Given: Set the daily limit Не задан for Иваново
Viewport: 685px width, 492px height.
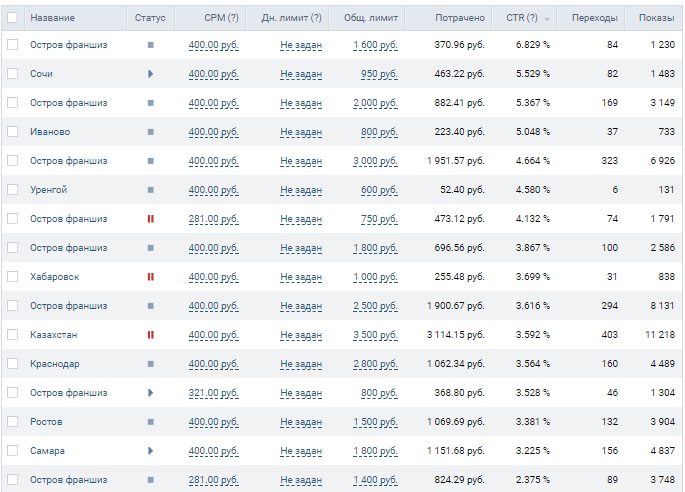Looking at the screenshot, I should point(301,132).
